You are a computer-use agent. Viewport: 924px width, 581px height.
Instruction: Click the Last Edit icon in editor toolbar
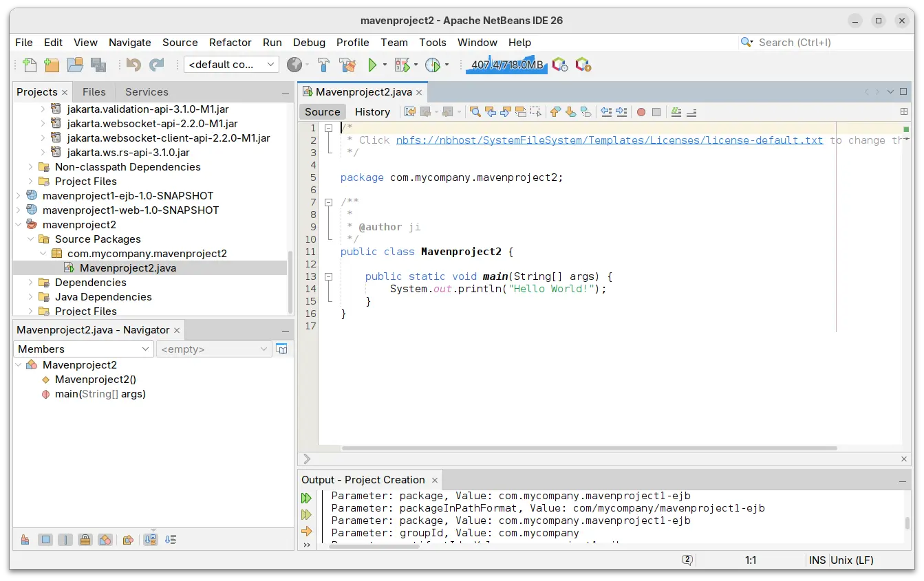point(410,112)
